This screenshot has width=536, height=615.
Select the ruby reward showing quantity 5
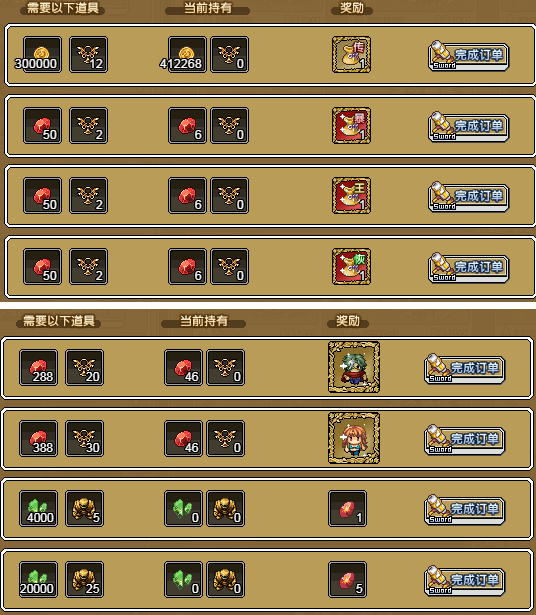pyautogui.click(x=347, y=579)
